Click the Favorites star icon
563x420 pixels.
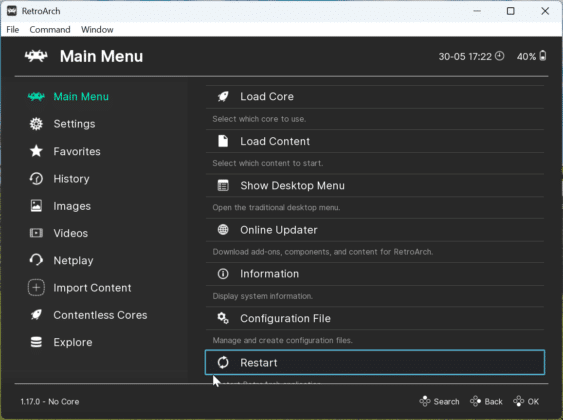[x=36, y=151]
